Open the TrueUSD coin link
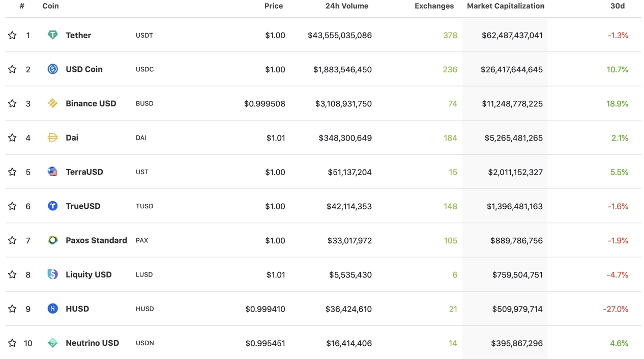644x359 pixels. click(83, 206)
